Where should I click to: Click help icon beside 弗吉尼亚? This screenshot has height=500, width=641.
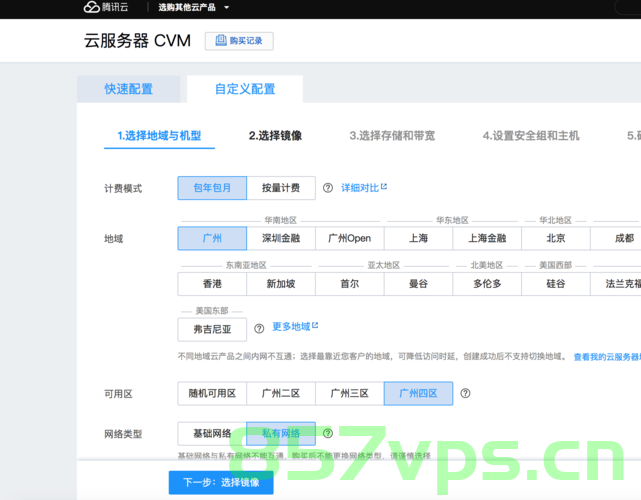[x=259, y=329]
